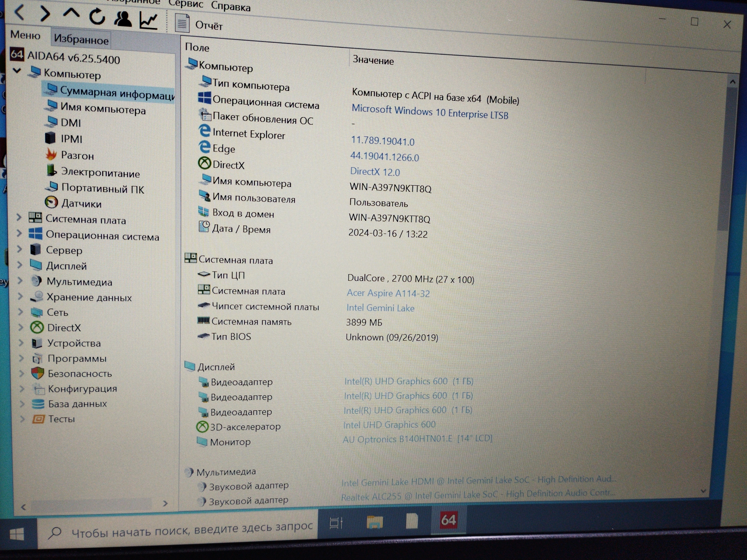Open the Сервис menu

(x=186, y=3)
